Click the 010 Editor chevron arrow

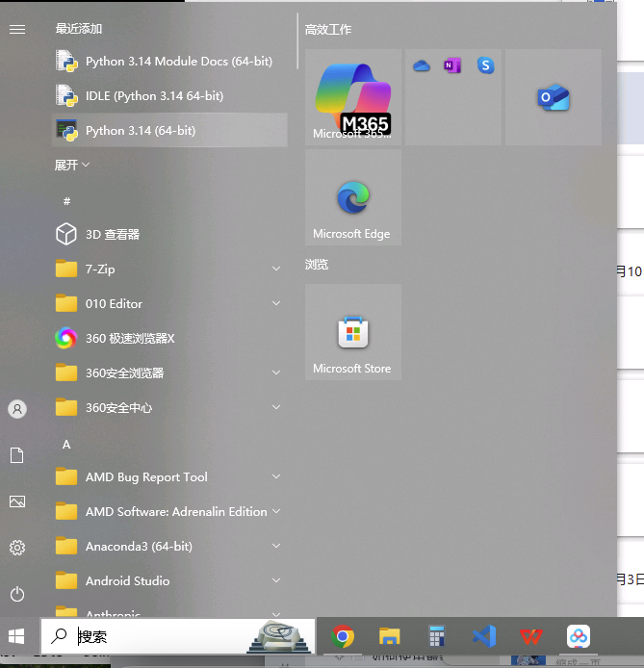pos(276,303)
